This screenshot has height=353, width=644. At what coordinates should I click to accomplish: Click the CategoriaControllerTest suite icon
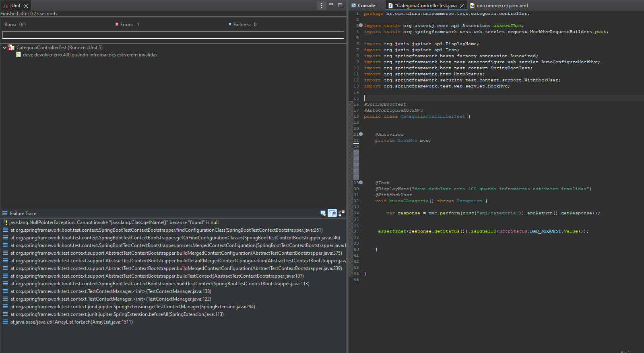(x=12, y=48)
